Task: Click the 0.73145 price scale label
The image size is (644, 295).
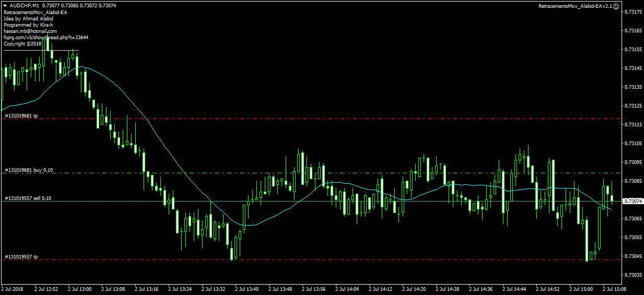Action: click(x=633, y=68)
